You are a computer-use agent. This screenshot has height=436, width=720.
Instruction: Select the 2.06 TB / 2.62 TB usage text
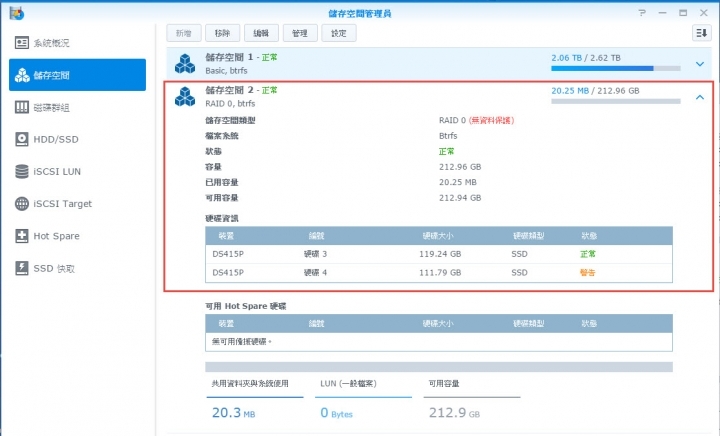coord(586,58)
